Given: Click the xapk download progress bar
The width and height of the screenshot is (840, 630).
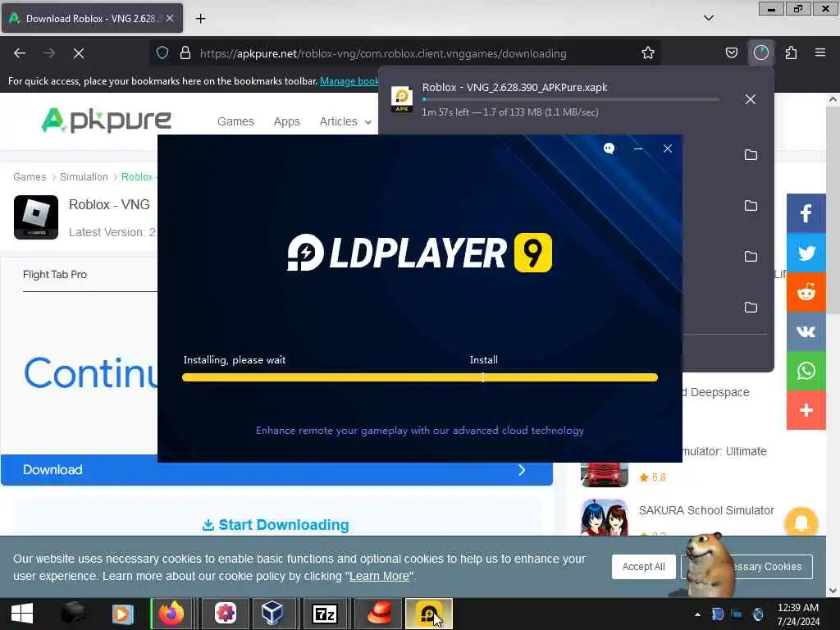Looking at the screenshot, I should tap(571, 99).
